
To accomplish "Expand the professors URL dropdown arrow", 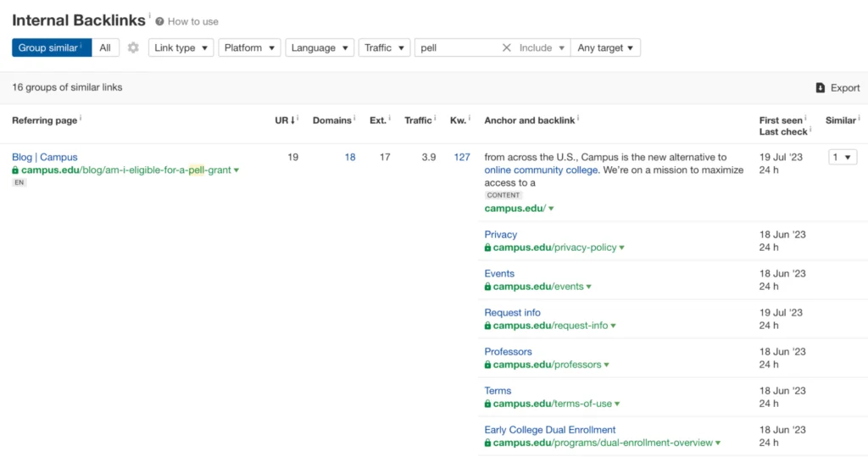I will point(606,365).
